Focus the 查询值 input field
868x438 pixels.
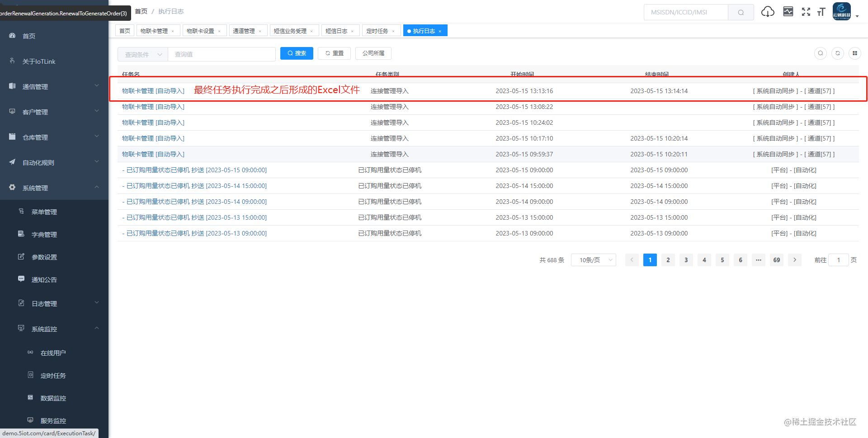222,54
